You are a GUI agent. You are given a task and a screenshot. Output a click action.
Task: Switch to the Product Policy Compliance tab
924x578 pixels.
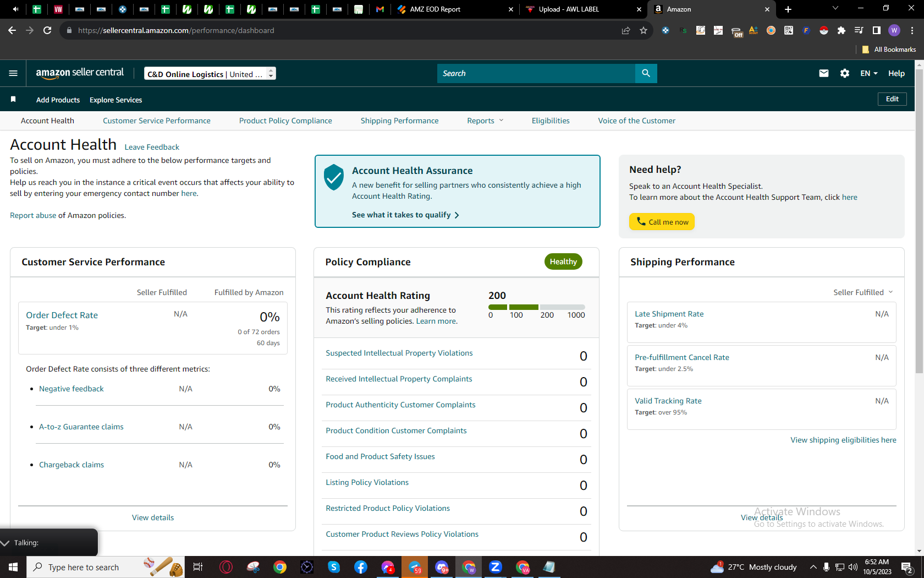pyautogui.click(x=285, y=121)
